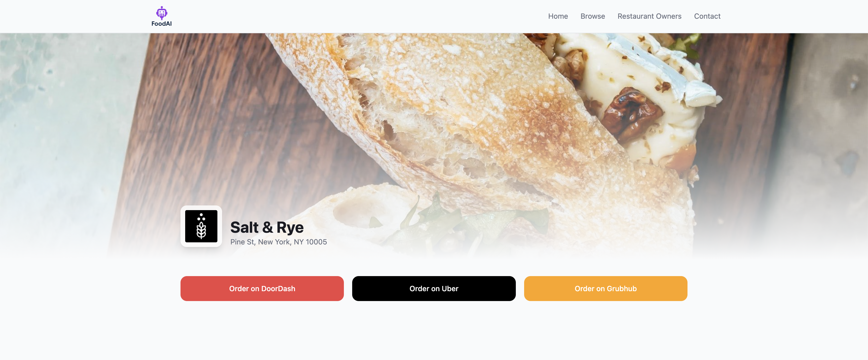The image size is (868, 360).
Task: Click the FoodAI wordmark text
Action: click(x=161, y=24)
